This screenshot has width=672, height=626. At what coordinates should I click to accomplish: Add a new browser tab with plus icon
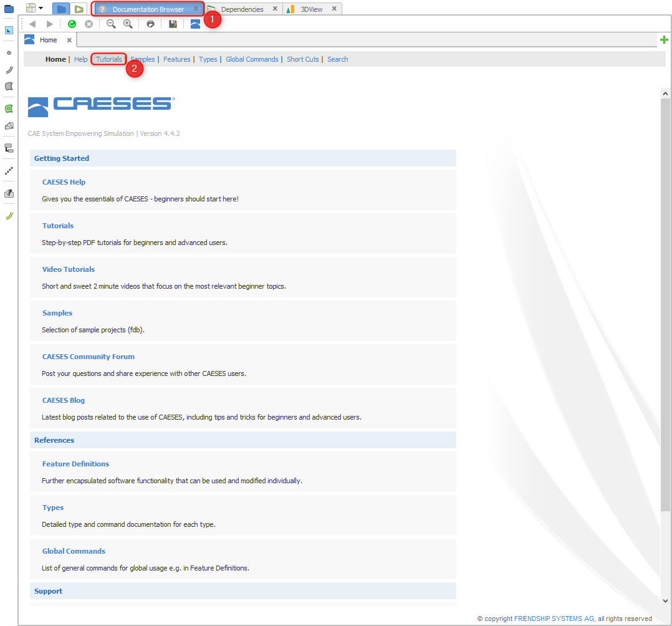coord(664,40)
